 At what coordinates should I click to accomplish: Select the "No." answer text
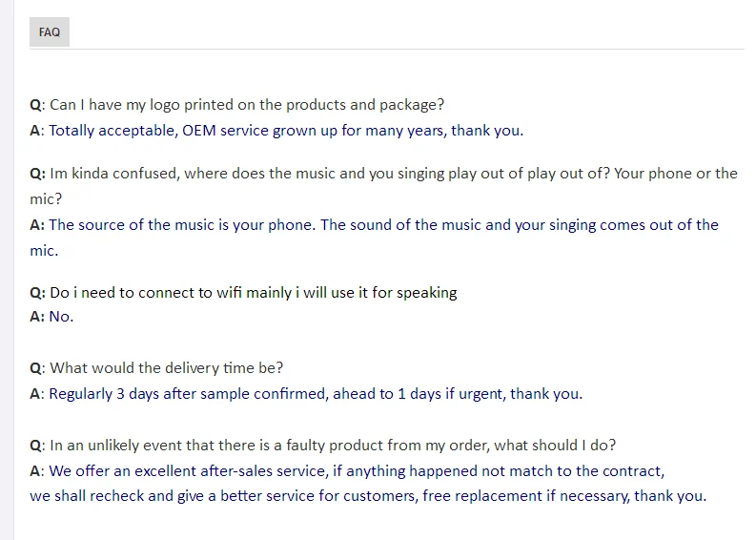coord(61,317)
